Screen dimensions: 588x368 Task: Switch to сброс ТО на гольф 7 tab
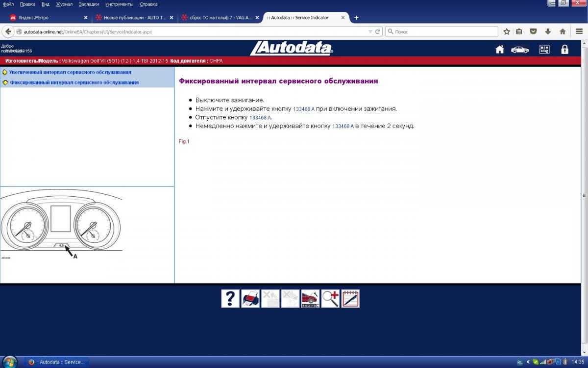220,18
